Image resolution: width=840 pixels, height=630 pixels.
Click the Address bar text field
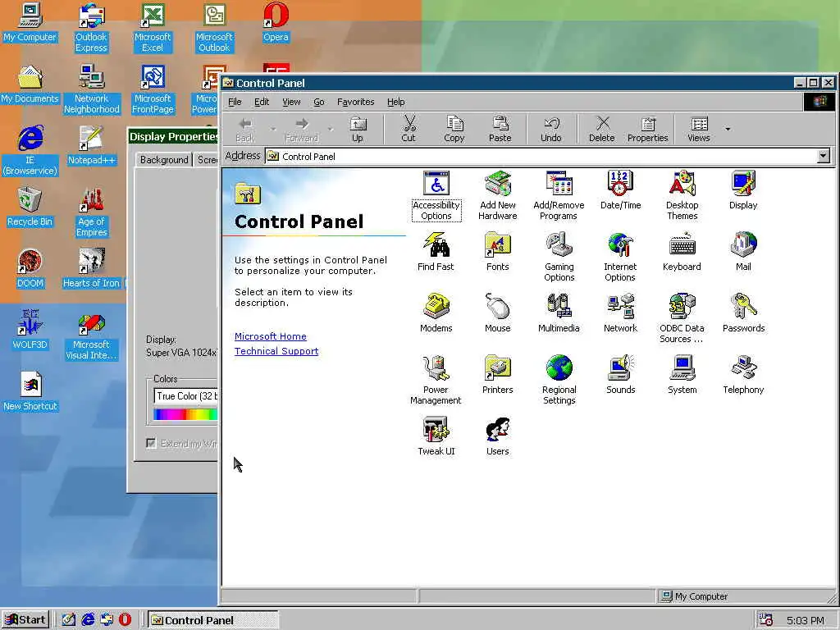pos(541,157)
